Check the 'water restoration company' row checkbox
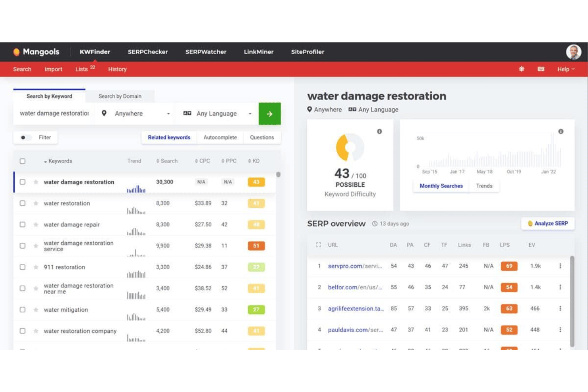This screenshot has height=392, width=588. [x=23, y=331]
